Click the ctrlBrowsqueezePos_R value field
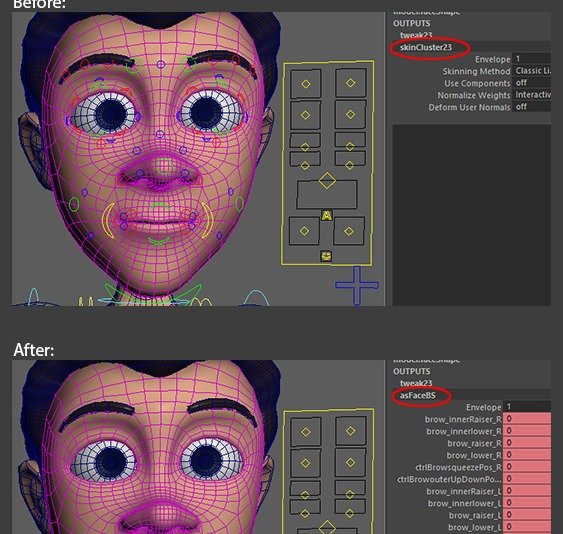Screen dimensions: 563x534 point(527,467)
